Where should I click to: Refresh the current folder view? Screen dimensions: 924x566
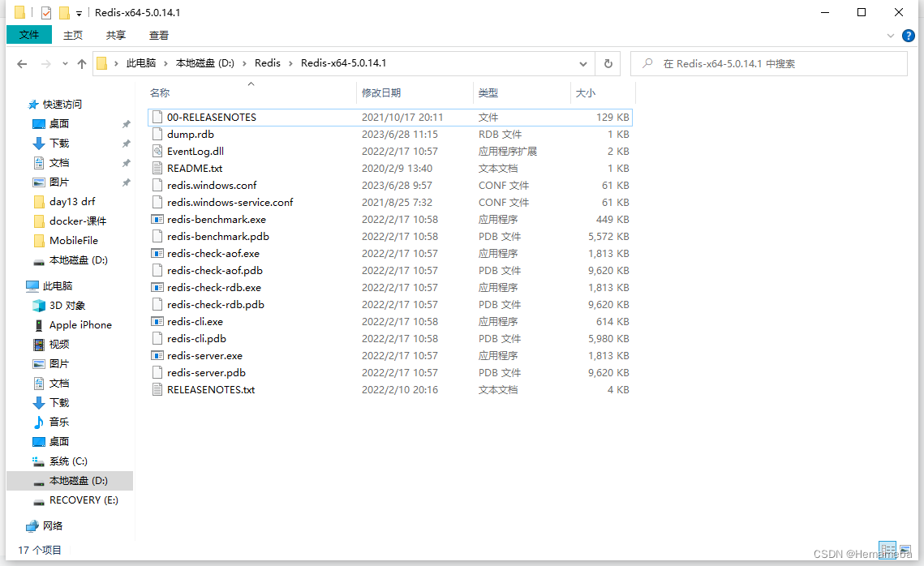(x=608, y=63)
